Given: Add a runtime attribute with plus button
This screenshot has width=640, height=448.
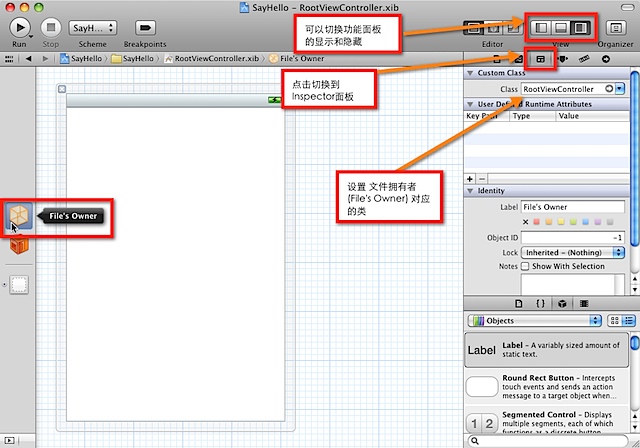Looking at the screenshot, I should click(x=472, y=177).
